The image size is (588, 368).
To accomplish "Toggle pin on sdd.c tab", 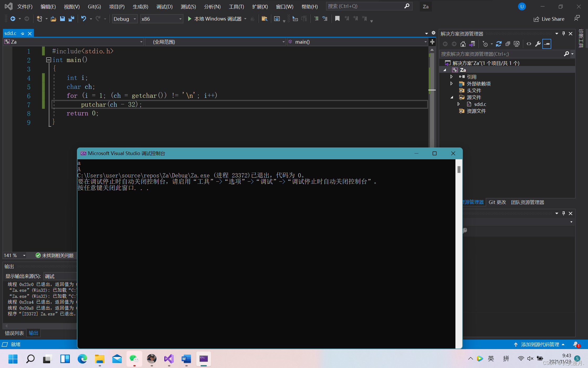I will click(x=23, y=34).
